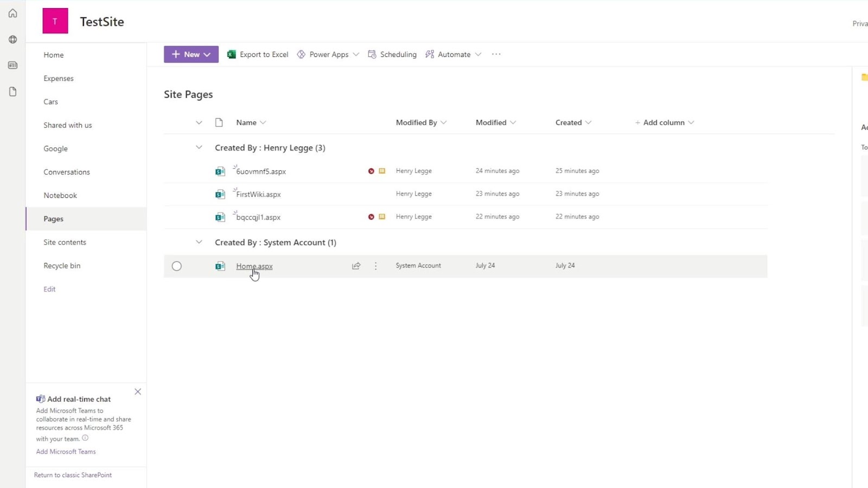The image size is (868, 488).
Task: Click red checked-out icon on bqccqjl1.aspx
Action: (x=371, y=216)
